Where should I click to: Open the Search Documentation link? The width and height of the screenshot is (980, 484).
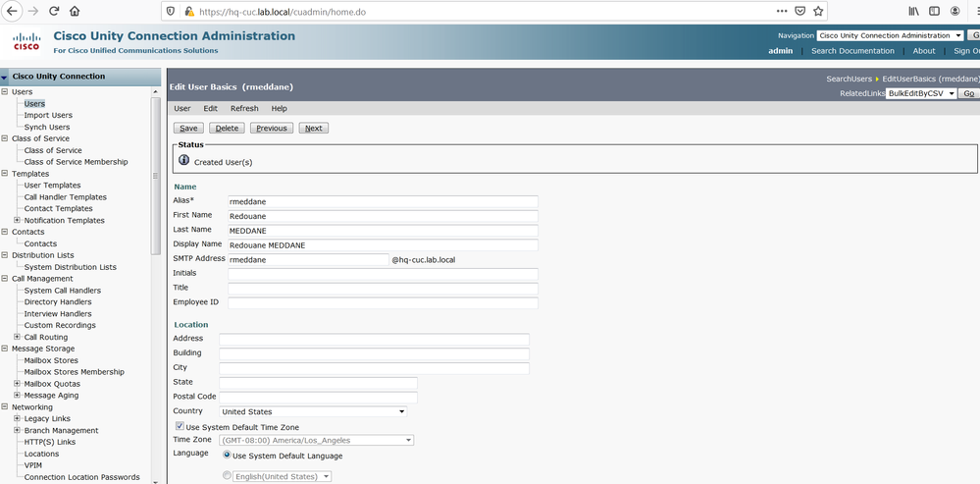[852, 51]
